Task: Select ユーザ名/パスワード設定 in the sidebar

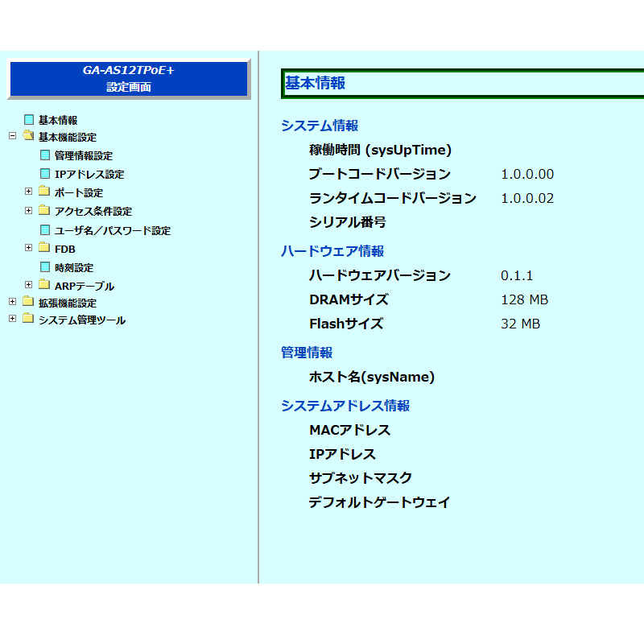Action: tap(113, 230)
